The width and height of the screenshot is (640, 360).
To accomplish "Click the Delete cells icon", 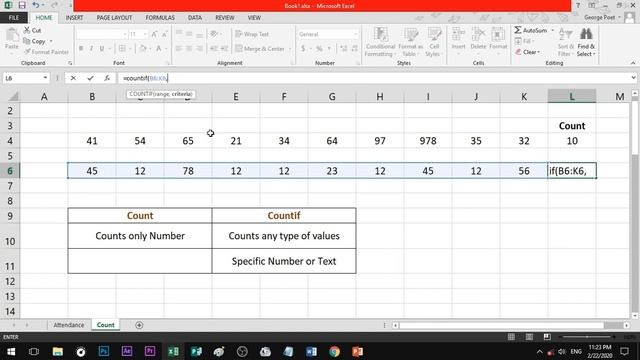I will [x=478, y=39].
